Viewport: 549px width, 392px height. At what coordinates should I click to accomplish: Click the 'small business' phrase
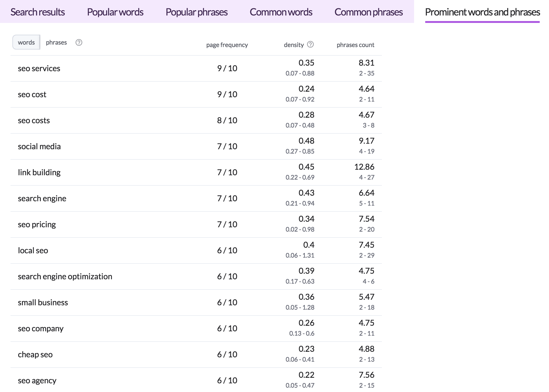click(x=43, y=303)
